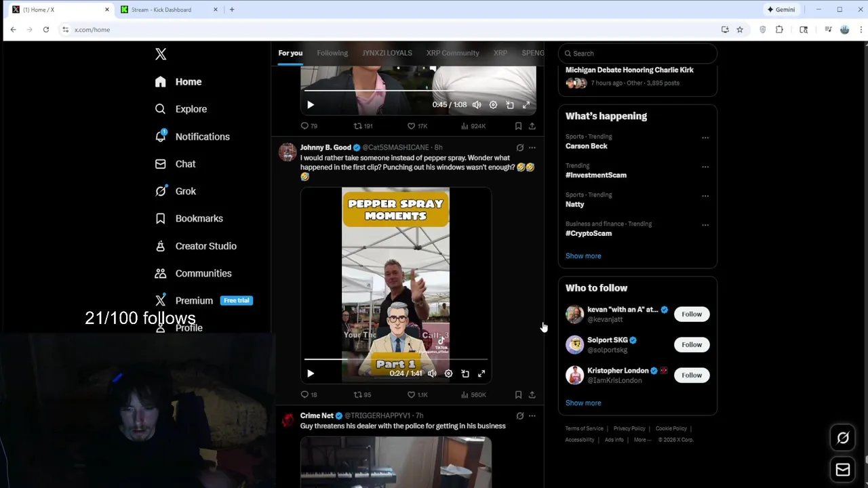Show more trends under What's happening

coord(583,256)
